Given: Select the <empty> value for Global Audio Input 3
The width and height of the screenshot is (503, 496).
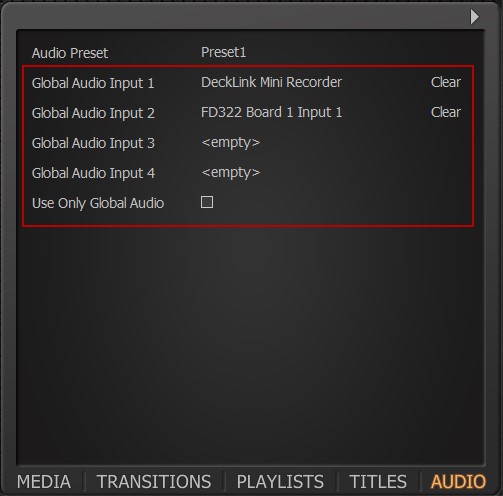Looking at the screenshot, I should point(231,143).
